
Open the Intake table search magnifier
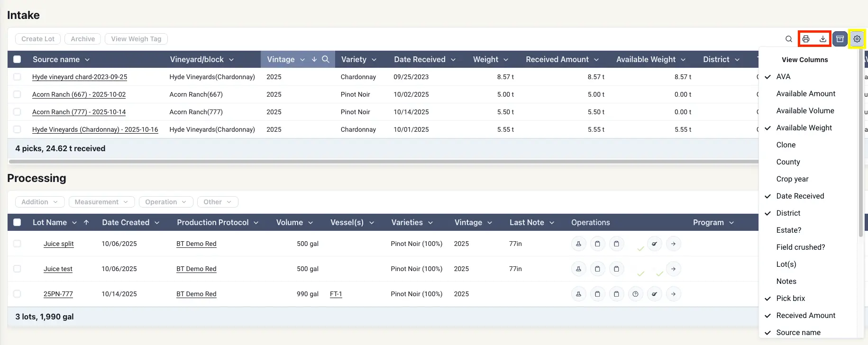tap(789, 39)
